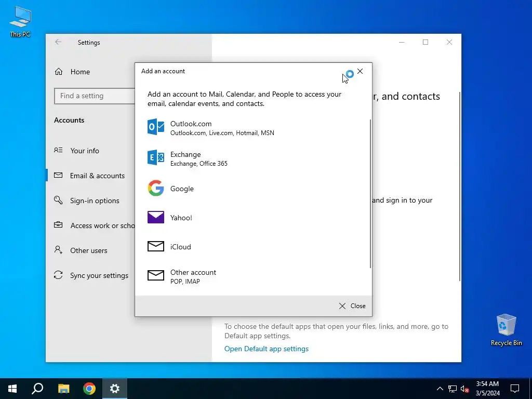Click the Exchange, Office 365 subtitle
The width and height of the screenshot is (532, 399).
[199, 164]
